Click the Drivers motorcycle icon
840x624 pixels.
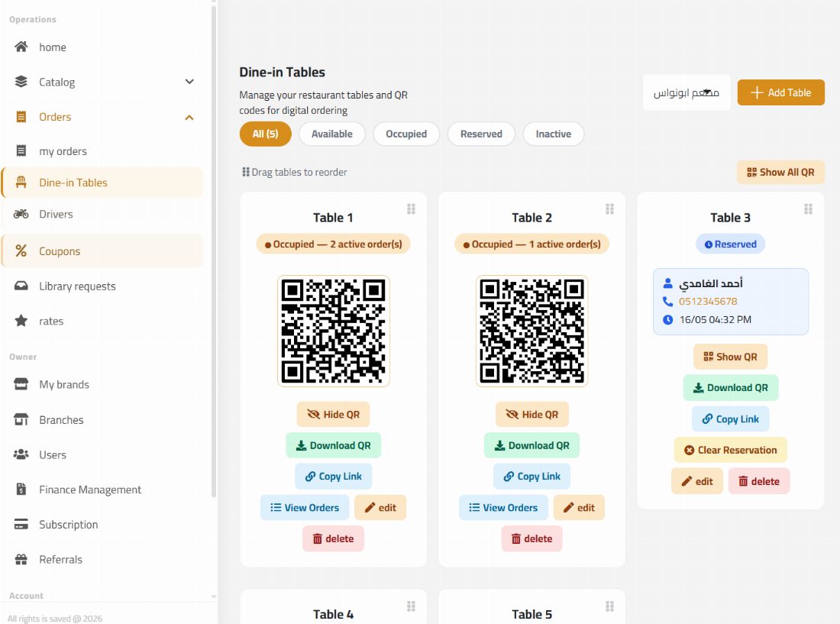tap(21, 214)
